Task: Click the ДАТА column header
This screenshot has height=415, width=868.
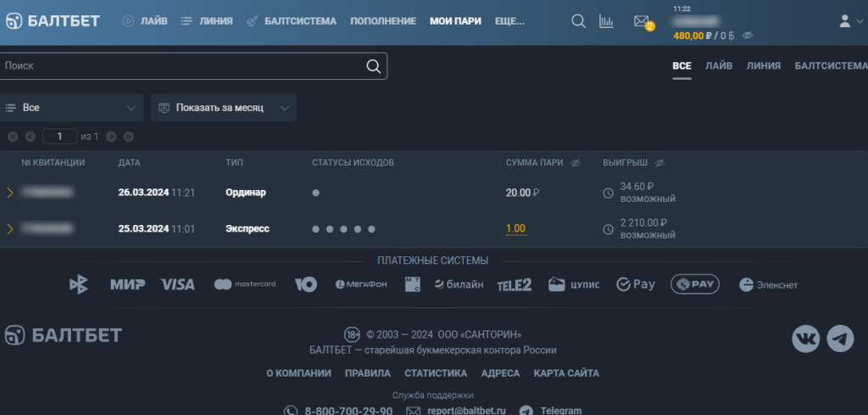Action: (130, 163)
